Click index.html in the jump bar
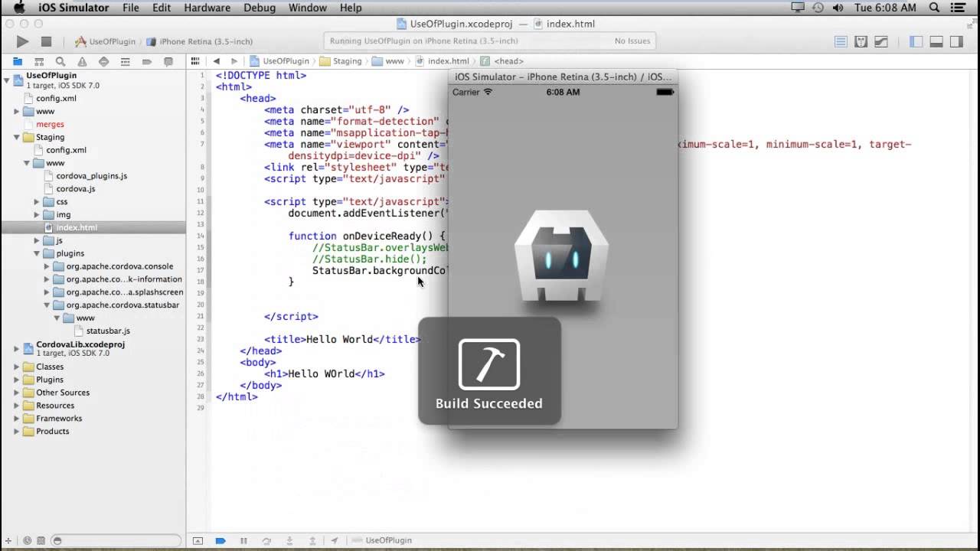980x551 pixels. [x=443, y=61]
